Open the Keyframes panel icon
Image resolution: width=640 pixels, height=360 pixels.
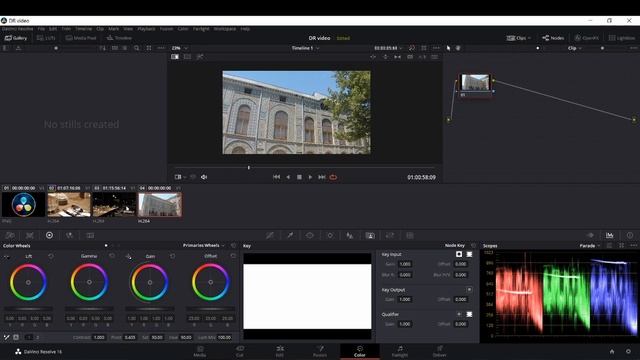click(590, 235)
